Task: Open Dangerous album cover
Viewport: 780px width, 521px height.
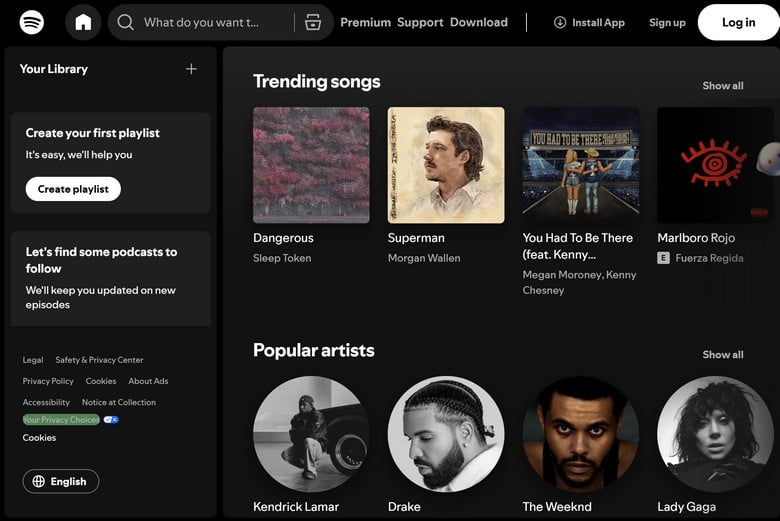Action: [311, 165]
